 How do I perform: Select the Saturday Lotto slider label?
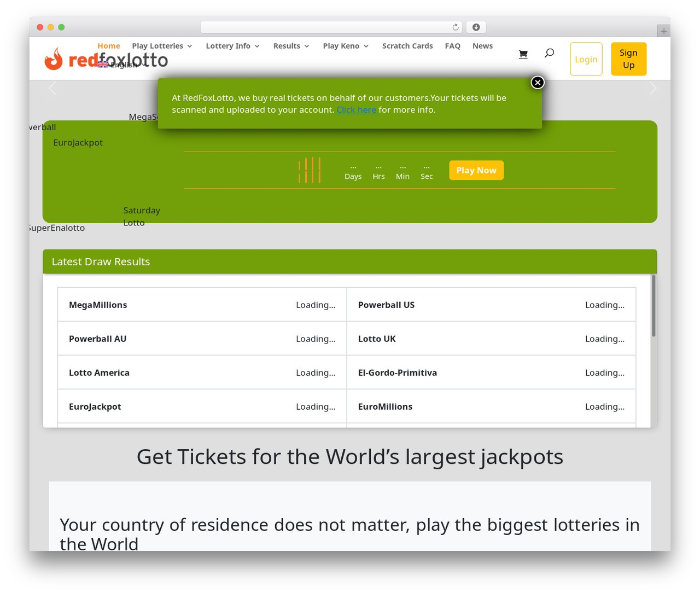(142, 217)
